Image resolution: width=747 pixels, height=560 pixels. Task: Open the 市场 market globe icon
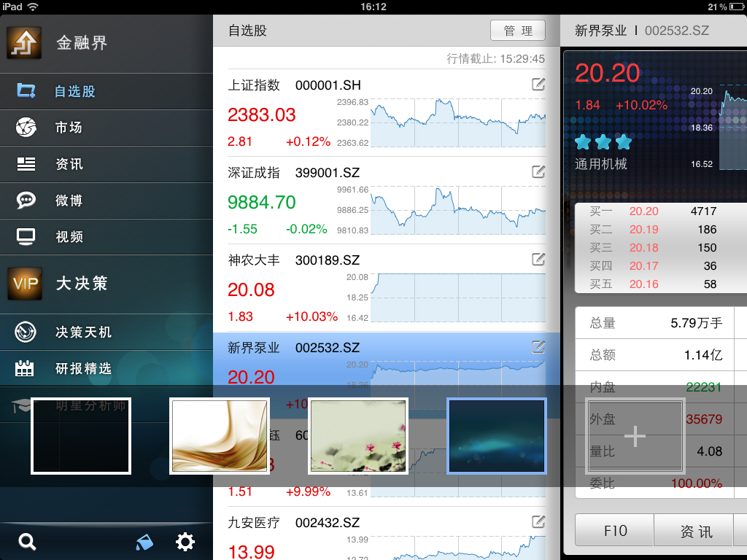(x=26, y=127)
